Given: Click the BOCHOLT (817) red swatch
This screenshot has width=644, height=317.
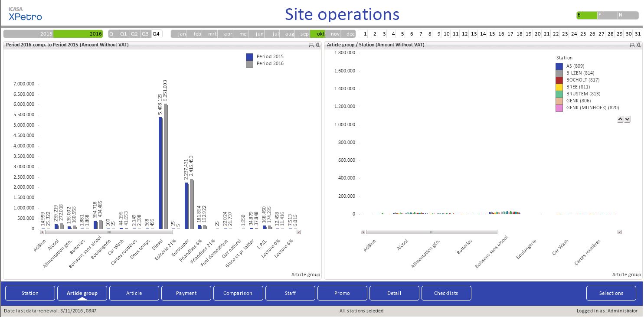Looking at the screenshot, I should (559, 80).
